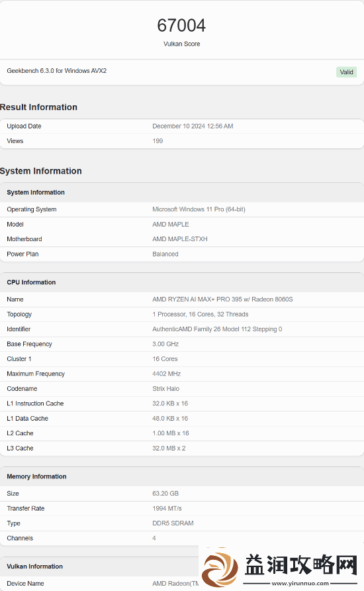Click the L3 Cache row label
Image resolution: width=364 pixels, height=591 pixels.
tap(20, 448)
